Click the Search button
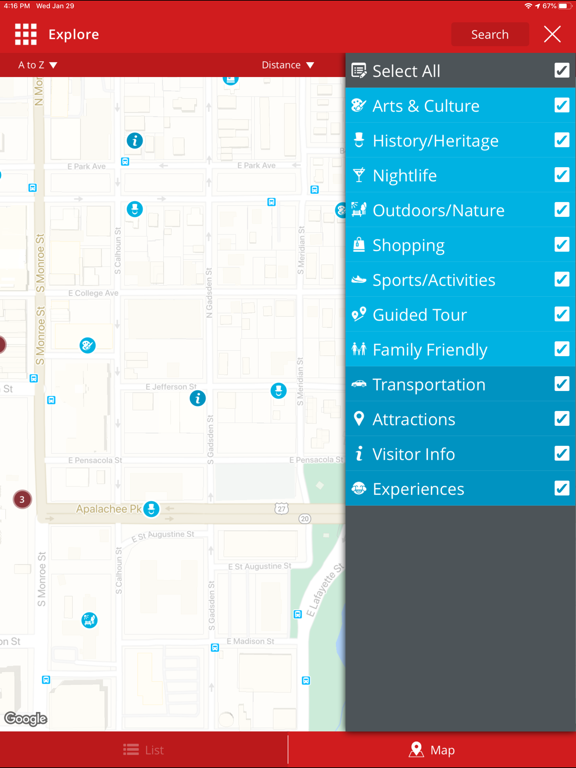Screen dimensions: 576x768 coord(490,34)
